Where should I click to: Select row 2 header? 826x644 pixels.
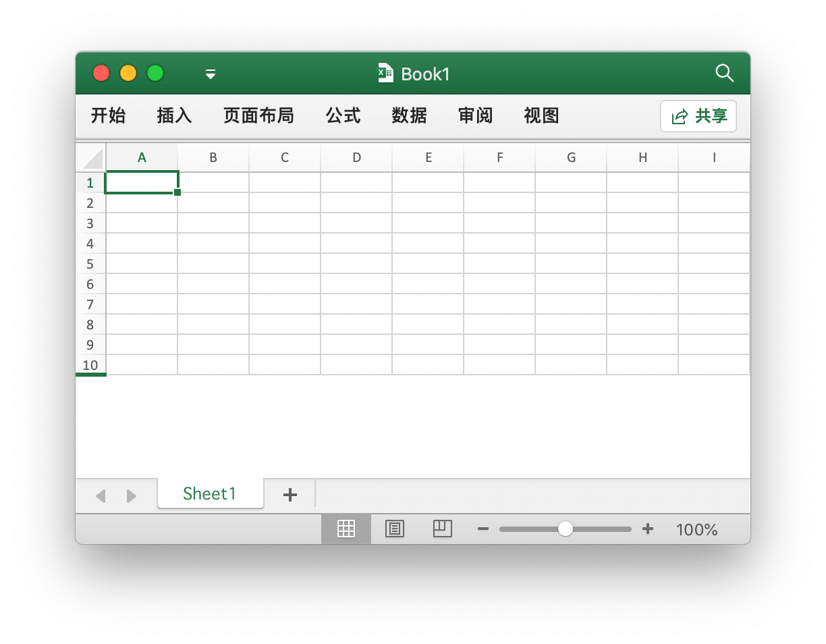click(90, 203)
